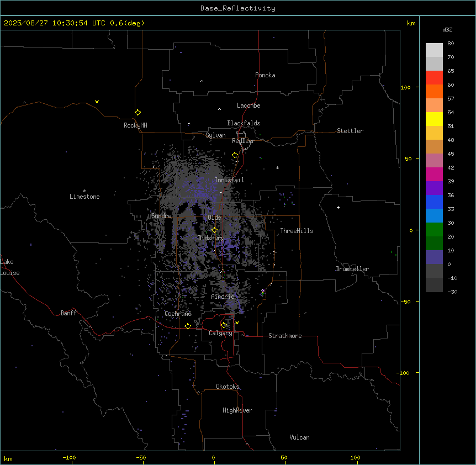Click the yellow V marker northeast of Calgary
The width and height of the screenshot is (476, 465).
[237, 323]
